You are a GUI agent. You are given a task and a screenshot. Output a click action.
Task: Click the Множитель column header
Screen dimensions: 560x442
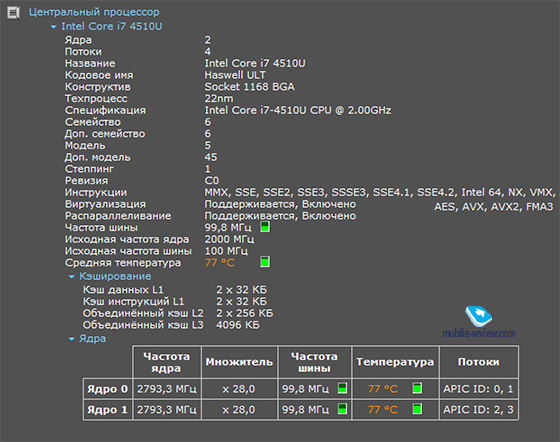pyautogui.click(x=239, y=362)
